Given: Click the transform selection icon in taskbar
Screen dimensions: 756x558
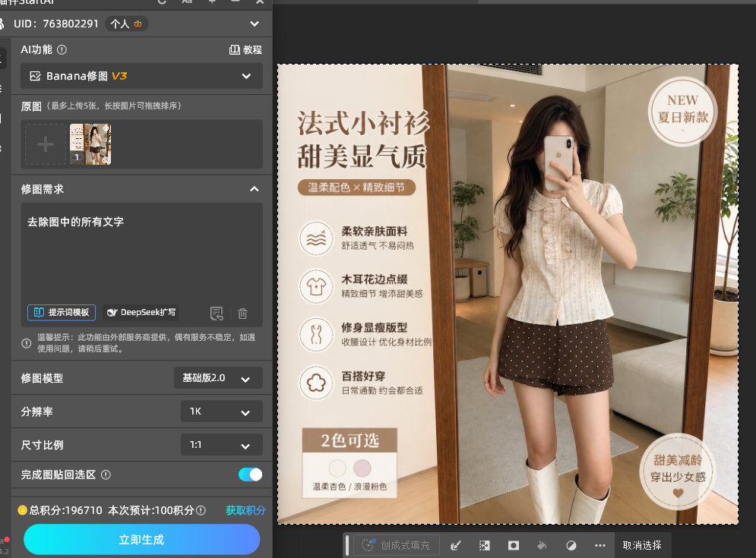Looking at the screenshot, I should tap(485, 545).
